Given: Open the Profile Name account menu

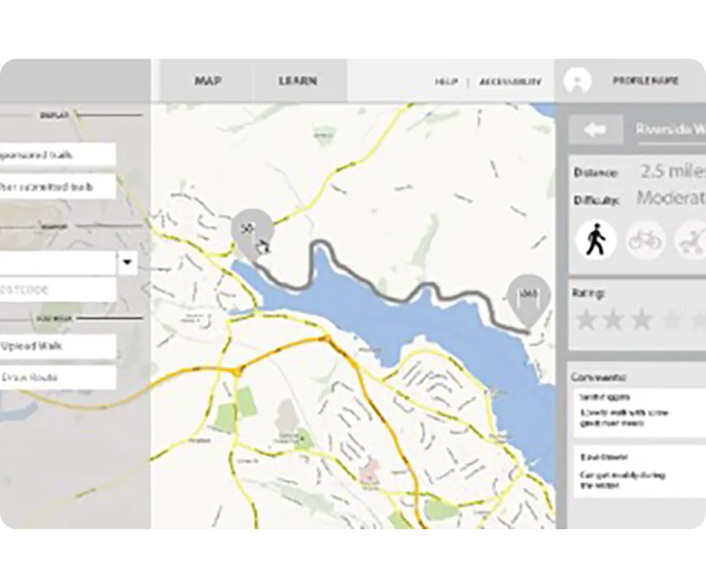Looking at the screenshot, I should pyautogui.click(x=645, y=81).
